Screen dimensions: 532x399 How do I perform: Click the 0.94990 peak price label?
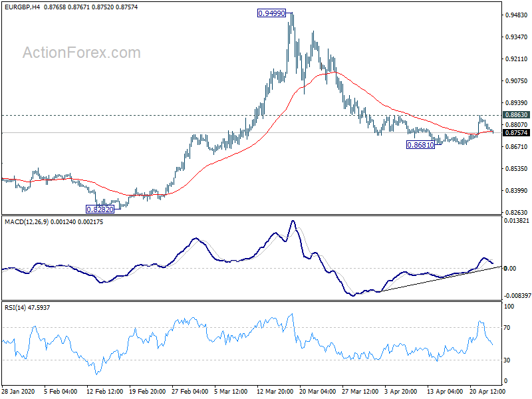pyautogui.click(x=272, y=13)
